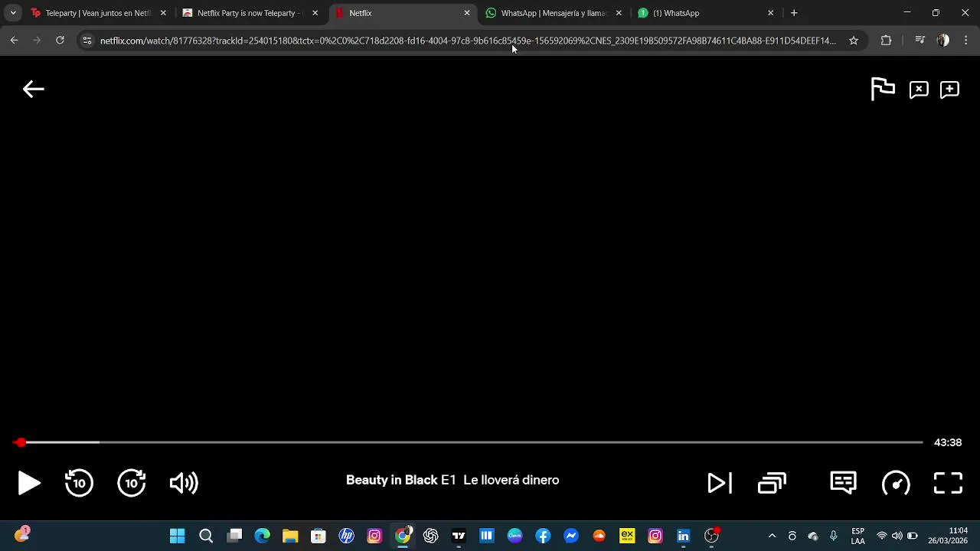The image size is (980, 551).
Task: Open Messenger from taskbar
Action: pos(571,536)
